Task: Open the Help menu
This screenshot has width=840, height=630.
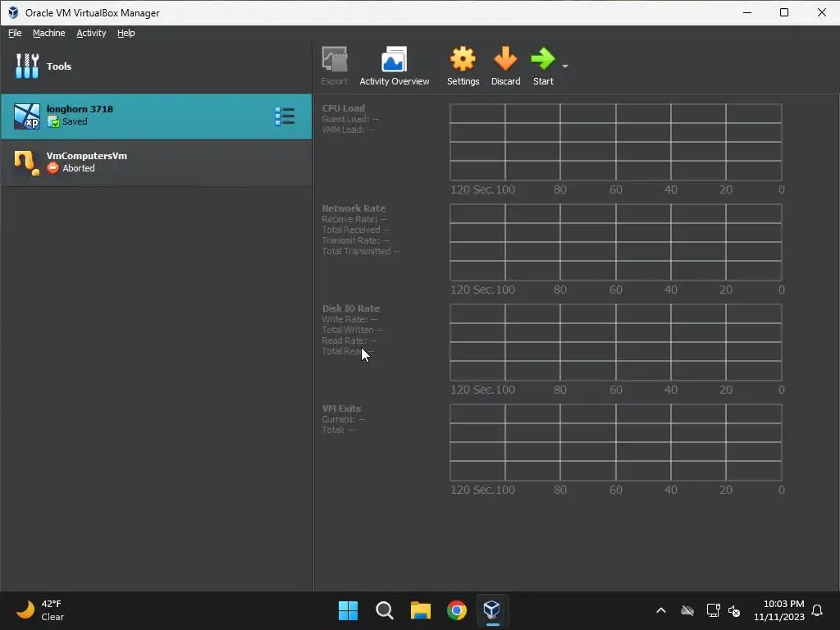Action: coord(126,33)
